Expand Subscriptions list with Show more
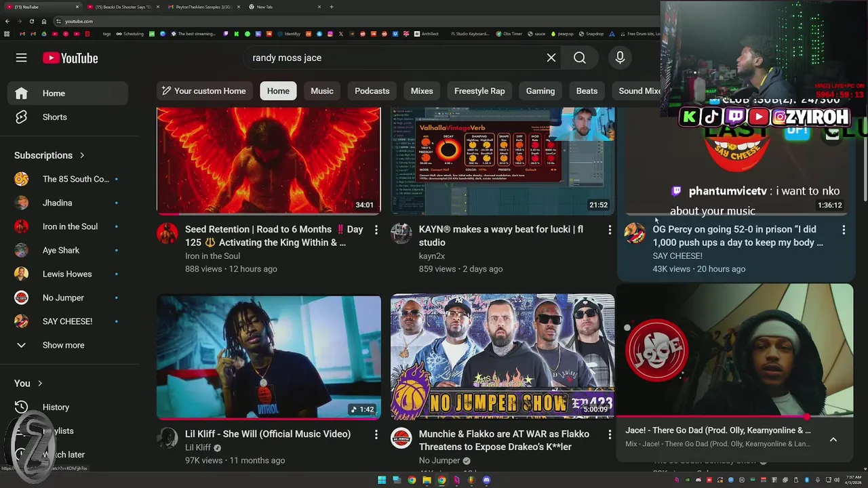 point(68,345)
